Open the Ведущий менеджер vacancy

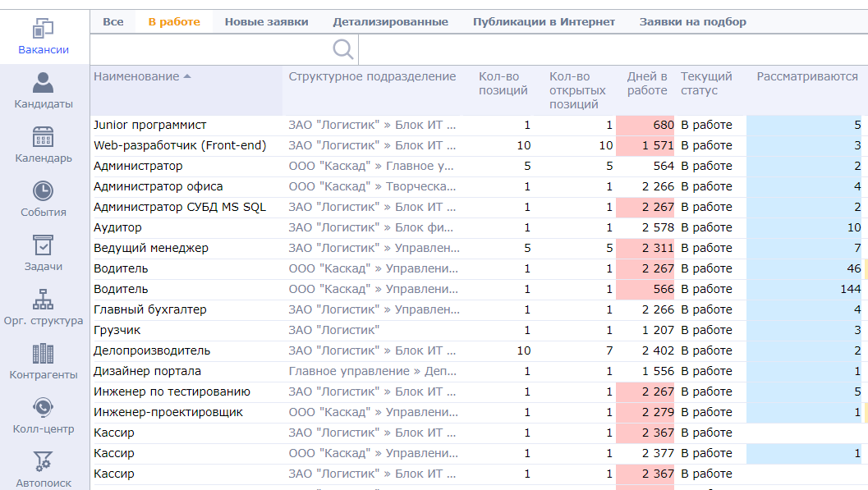[151, 248]
